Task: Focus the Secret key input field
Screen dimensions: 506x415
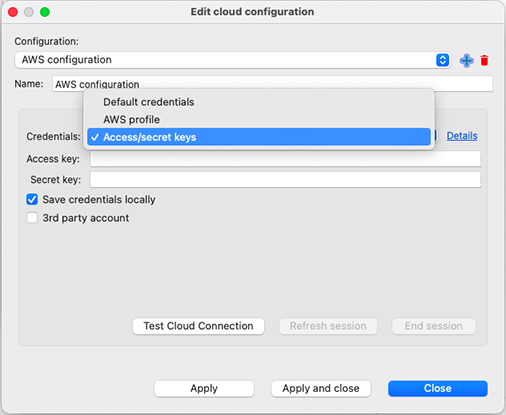Action: point(285,180)
